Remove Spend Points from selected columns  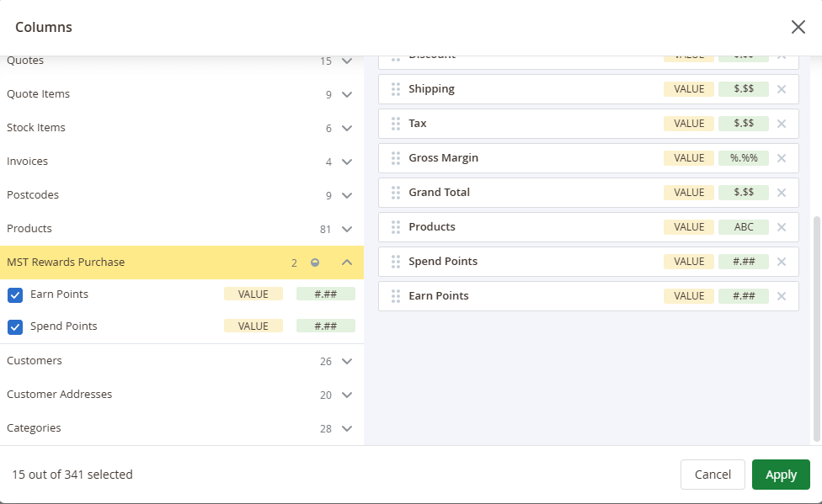tap(781, 262)
